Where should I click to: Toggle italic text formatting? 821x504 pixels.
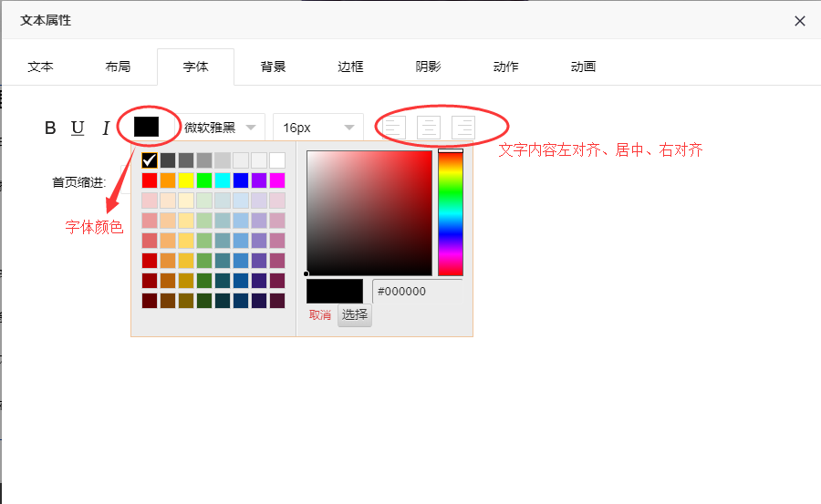click(x=106, y=129)
